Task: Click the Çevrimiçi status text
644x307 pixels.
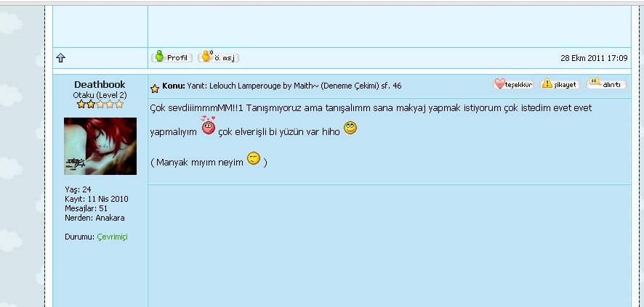Action: pyautogui.click(x=113, y=237)
